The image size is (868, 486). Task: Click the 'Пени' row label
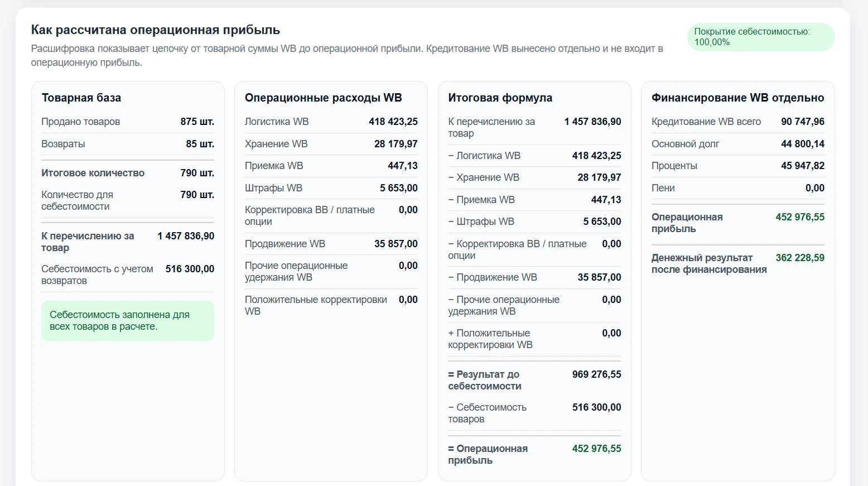(x=663, y=188)
